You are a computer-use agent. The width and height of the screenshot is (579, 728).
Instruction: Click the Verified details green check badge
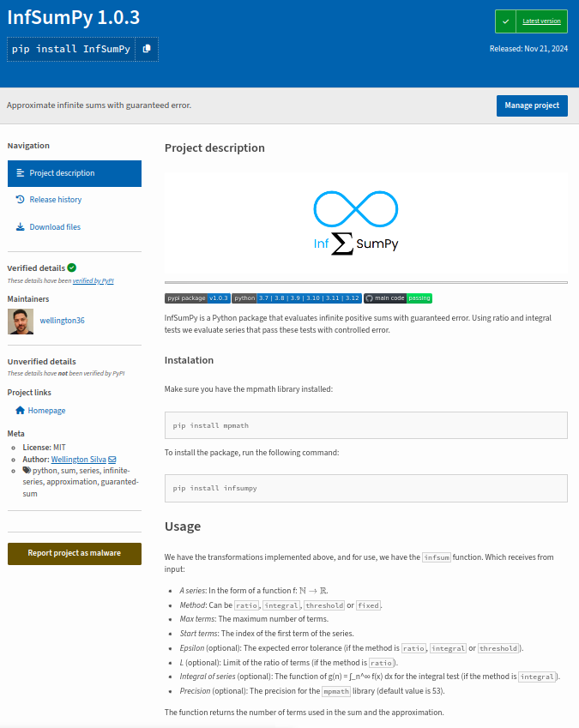coord(71,268)
